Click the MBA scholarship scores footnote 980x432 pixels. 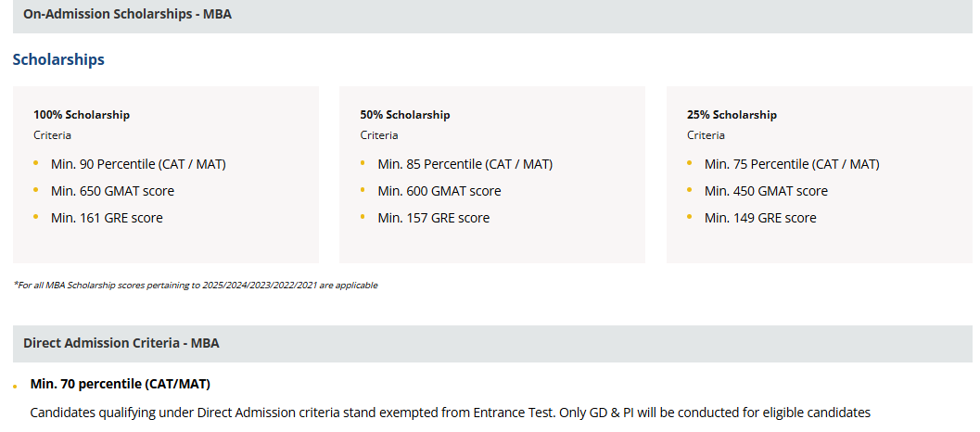point(196,286)
